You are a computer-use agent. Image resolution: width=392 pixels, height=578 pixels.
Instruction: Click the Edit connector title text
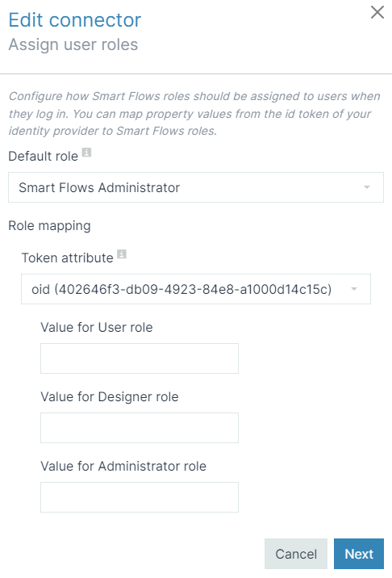click(x=75, y=20)
